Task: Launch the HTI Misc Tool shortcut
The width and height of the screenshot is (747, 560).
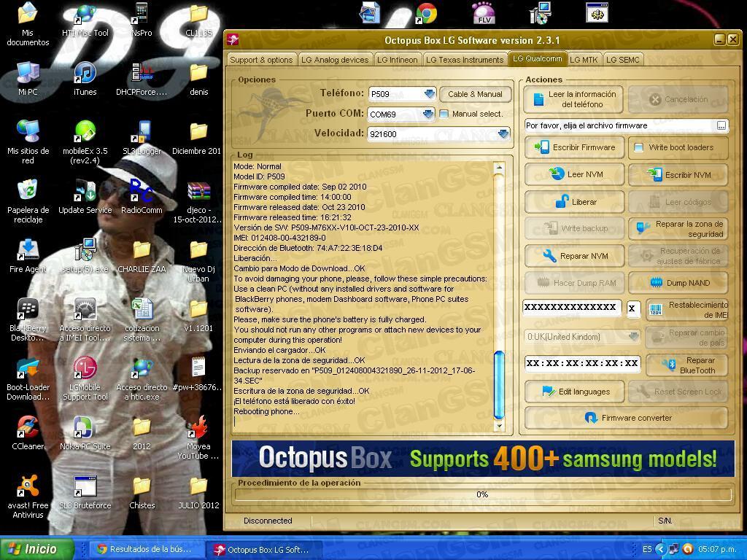Action: click(x=85, y=20)
